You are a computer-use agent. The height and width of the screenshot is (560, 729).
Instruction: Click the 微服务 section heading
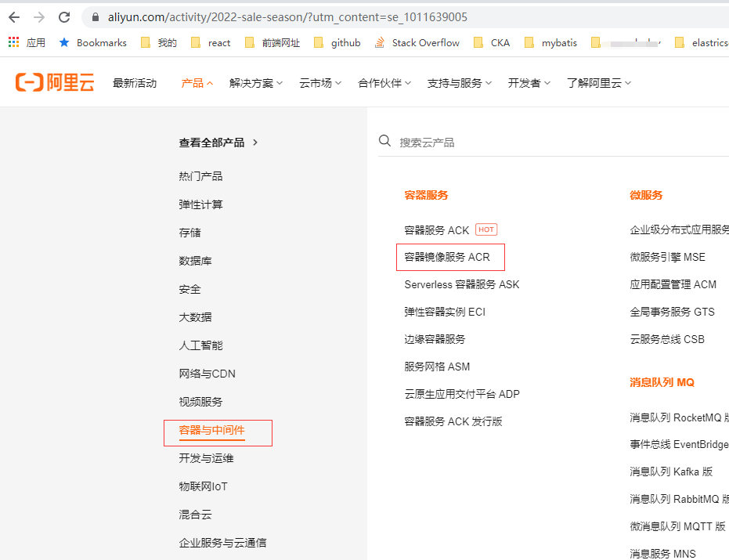point(646,195)
